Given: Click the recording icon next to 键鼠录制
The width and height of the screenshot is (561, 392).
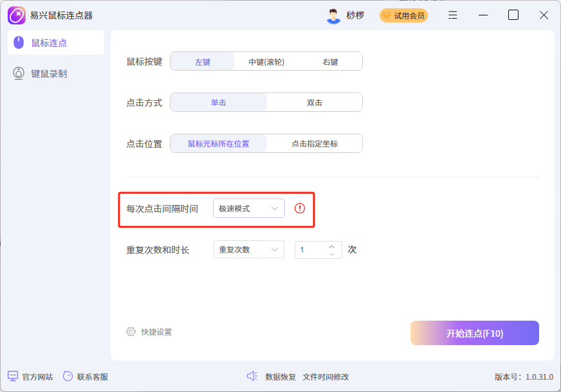Looking at the screenshot, I should (x=19, y=74).
